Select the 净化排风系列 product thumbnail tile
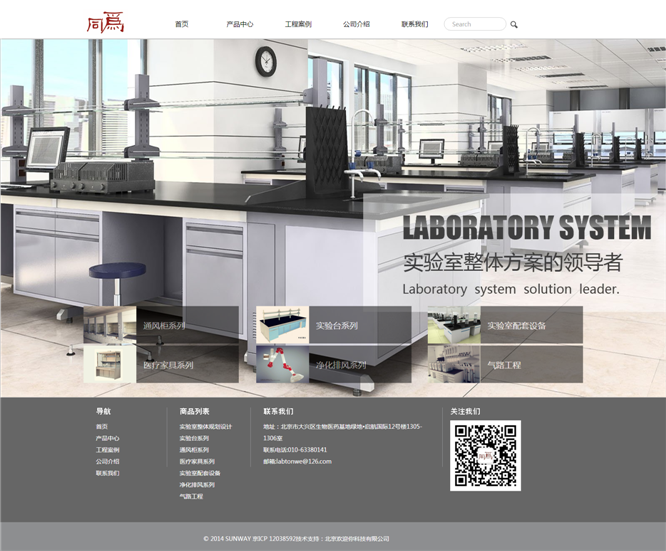The width and height of the screenshot is (666, 551). tap(333, 365)
